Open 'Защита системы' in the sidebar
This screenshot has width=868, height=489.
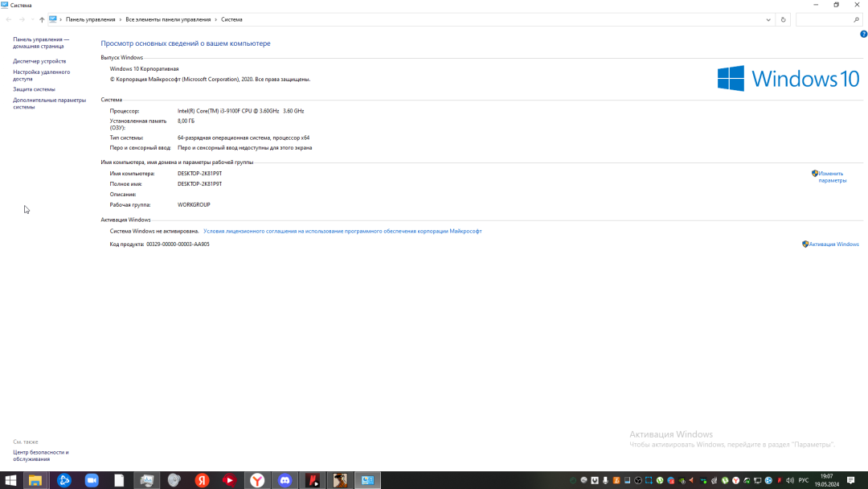tap(34, 89)
